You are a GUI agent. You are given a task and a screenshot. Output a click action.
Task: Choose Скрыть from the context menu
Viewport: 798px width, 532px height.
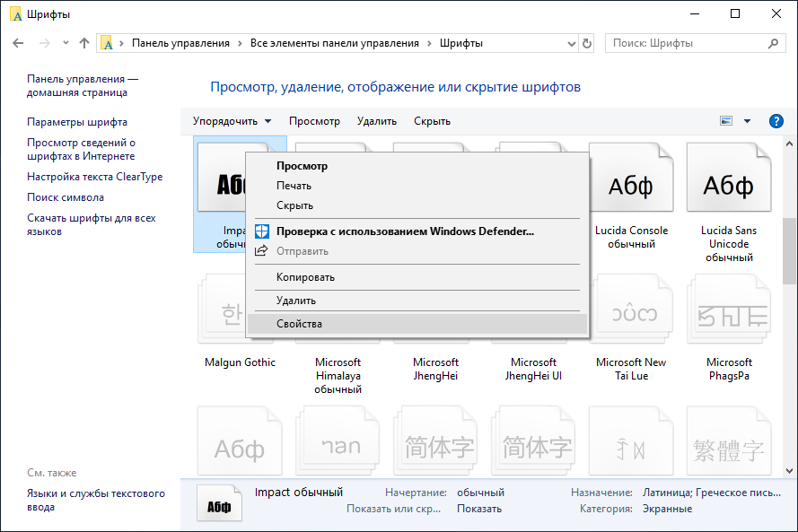[x=417, y=205]
